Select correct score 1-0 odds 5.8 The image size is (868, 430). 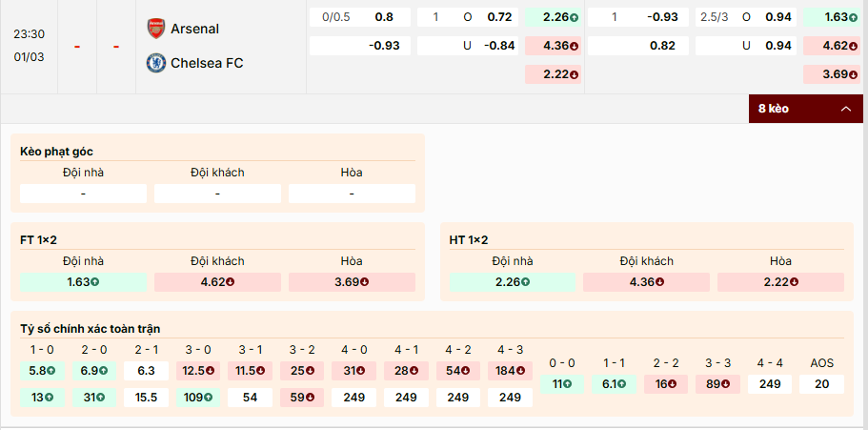[x=42, y=371]
